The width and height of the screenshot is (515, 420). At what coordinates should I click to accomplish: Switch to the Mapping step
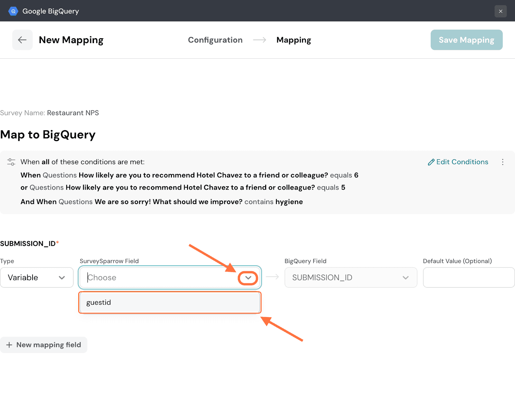[294, 40]
